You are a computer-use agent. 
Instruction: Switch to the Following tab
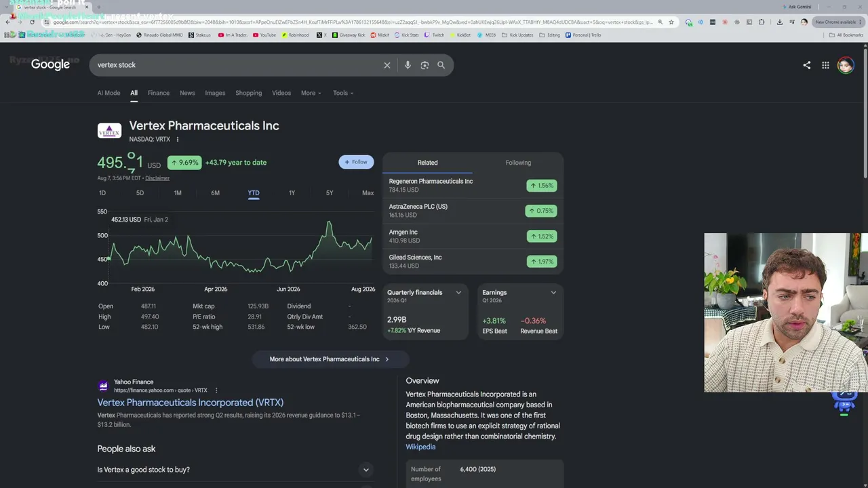[x=518, y=163]
